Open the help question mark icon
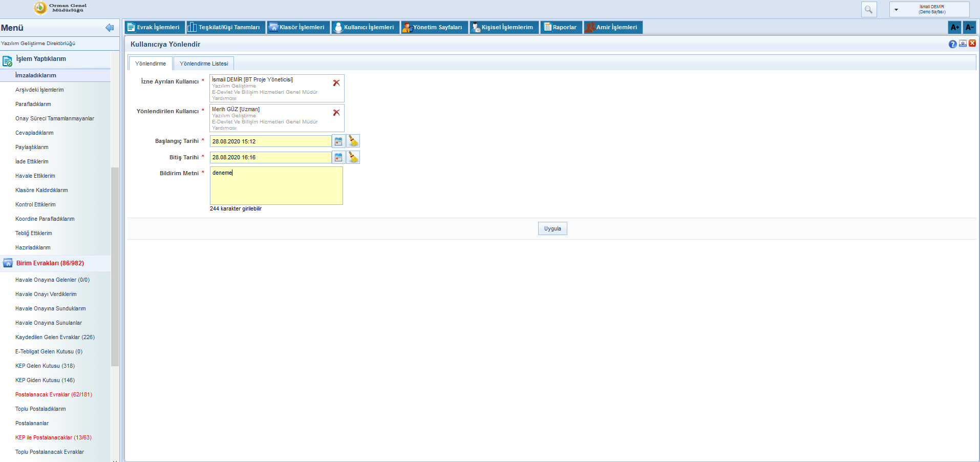980x462 pixels. [952, 44]
